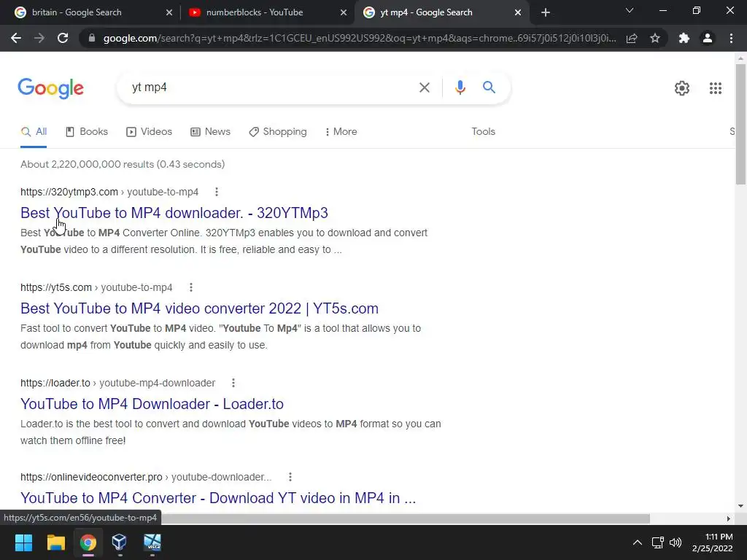The height and width of the screenshot is (560, 747).
Task: Open network status tray icon
Action: tap(658, 542)
